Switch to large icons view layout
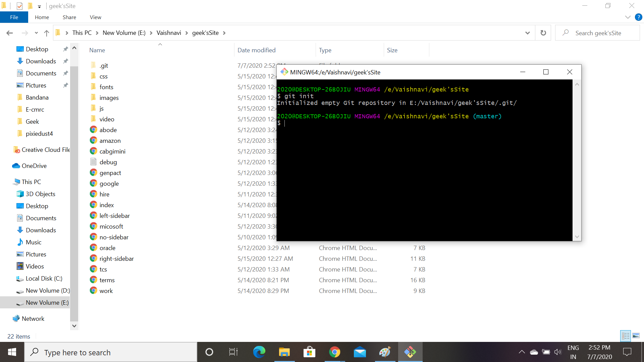The height and width of the screenshot is (362, 644). (x=636, y=336)
